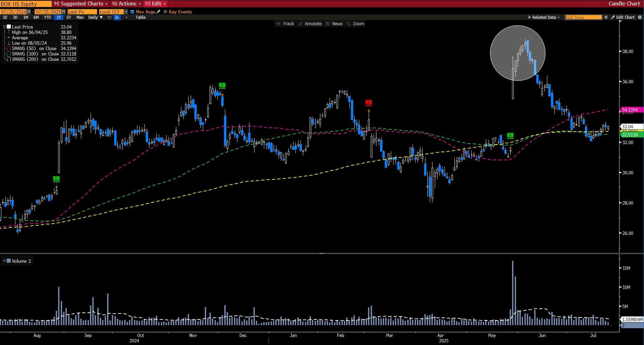Open the Actions dropdown menu
The width and height of the screenshot is (644, 345).
point(127,4)
